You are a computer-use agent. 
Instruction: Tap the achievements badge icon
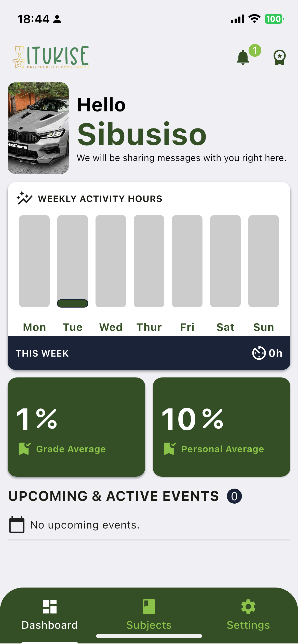pos(279,57)
